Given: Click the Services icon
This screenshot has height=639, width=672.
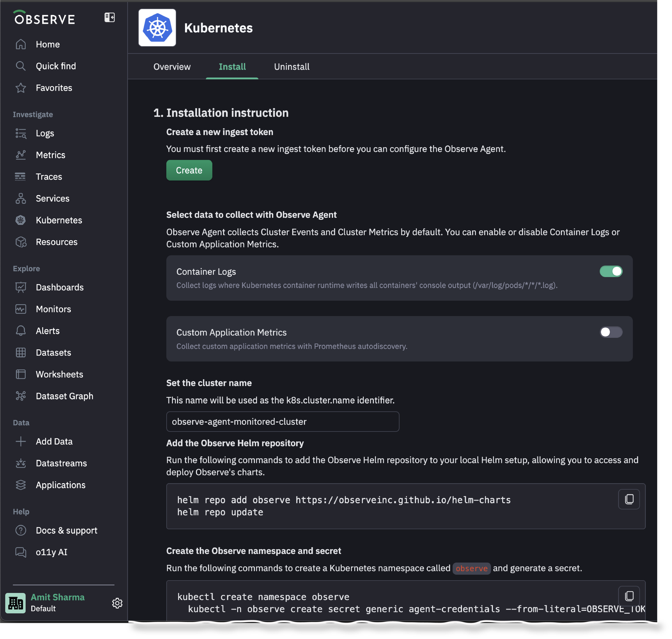Looking at the screenshot, I should (x=21, y=199).
